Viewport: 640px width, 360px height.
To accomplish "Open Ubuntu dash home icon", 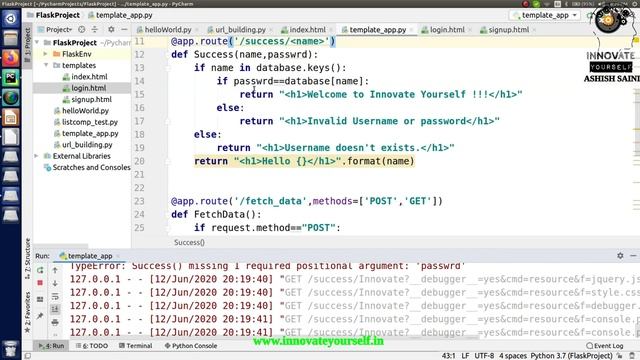I will 11,18.
